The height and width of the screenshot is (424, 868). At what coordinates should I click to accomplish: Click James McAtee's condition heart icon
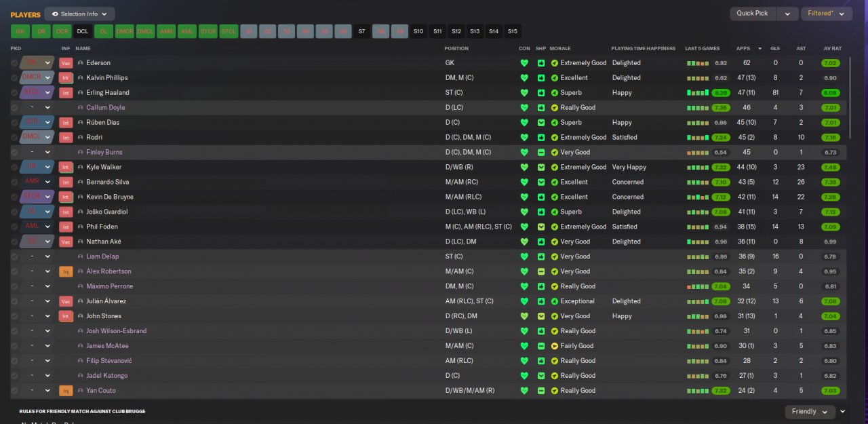pos(524,346)
